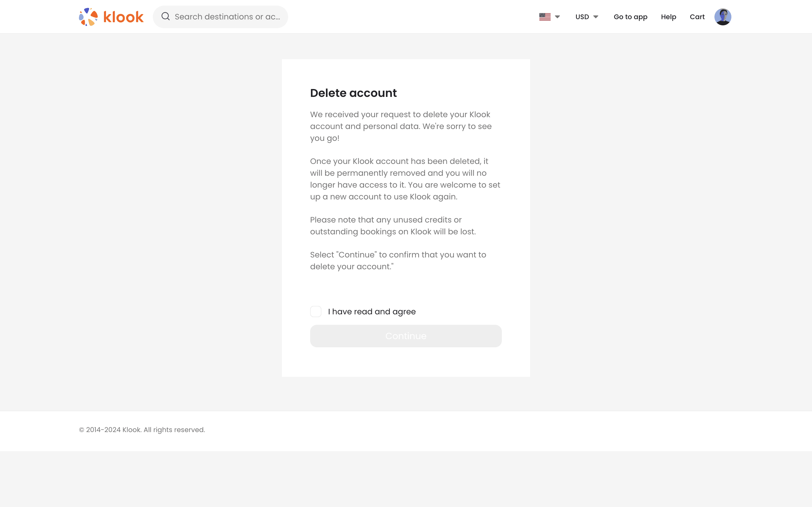Click the search magnifier icon
This screenshot has height=507, width=812.
(166, 16)
